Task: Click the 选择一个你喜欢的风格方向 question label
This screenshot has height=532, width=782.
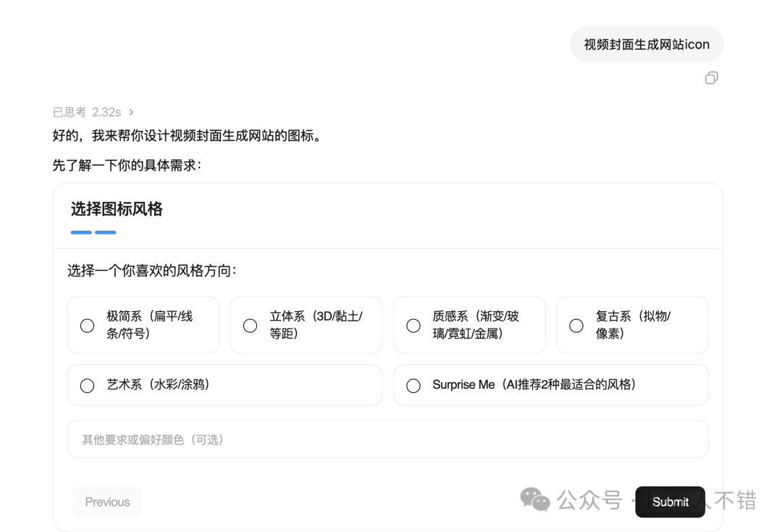Action: click(x=152, y=271)
